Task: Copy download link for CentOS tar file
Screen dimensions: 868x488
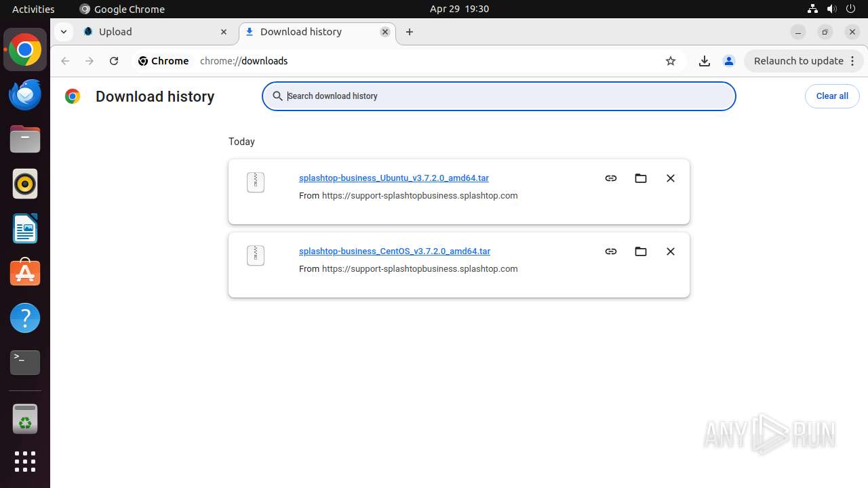Action: pyautogui.click(x=611, y=251)
